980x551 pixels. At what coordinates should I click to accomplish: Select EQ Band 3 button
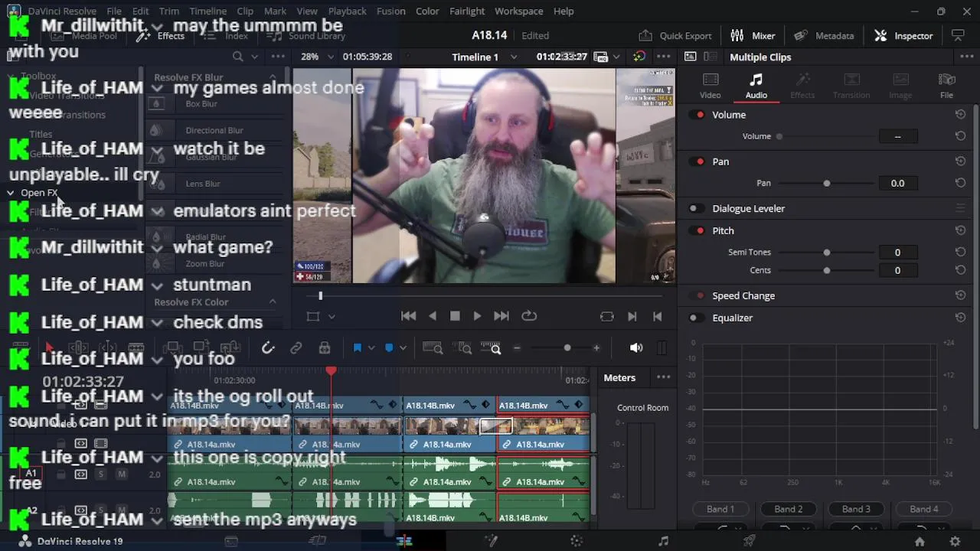tap(856, 509)
